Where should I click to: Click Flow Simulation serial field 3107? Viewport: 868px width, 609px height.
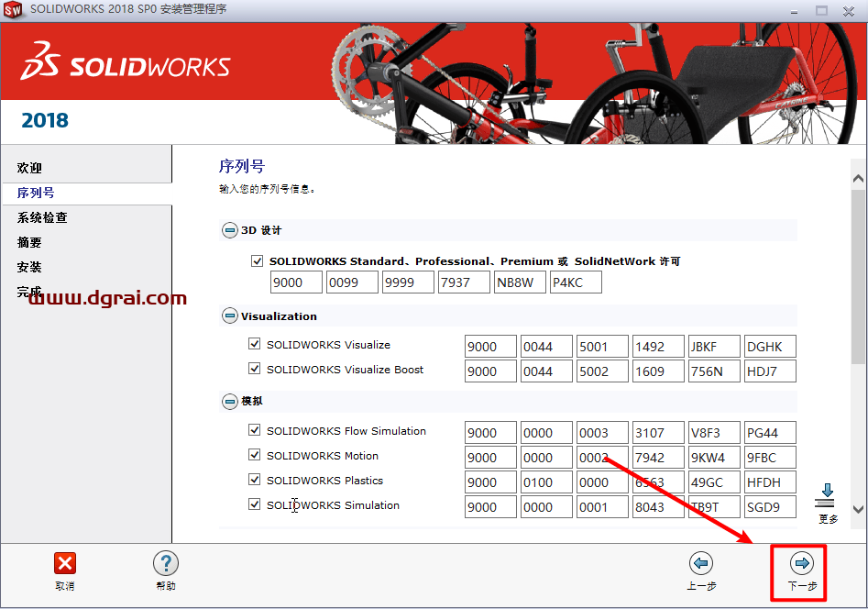point(658,433)
